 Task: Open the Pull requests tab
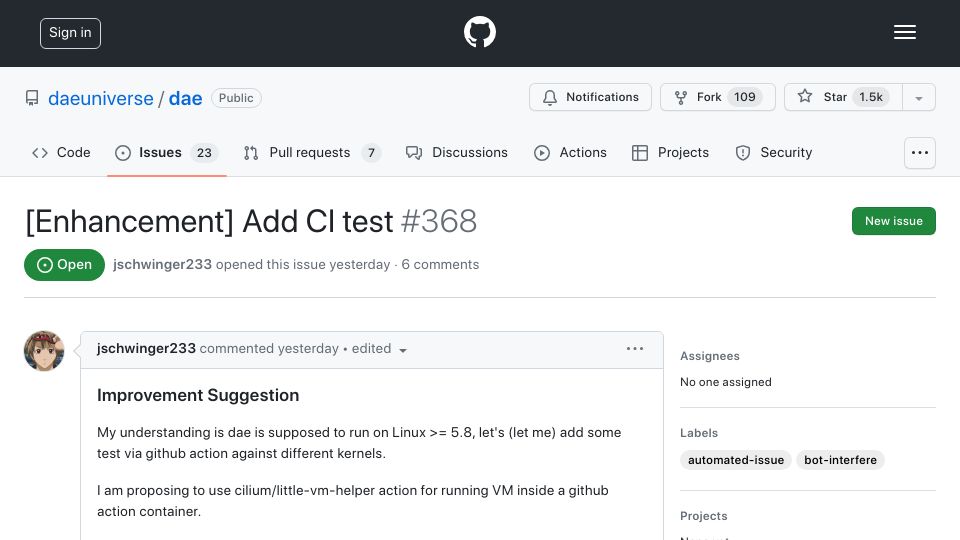coord(312,152)
